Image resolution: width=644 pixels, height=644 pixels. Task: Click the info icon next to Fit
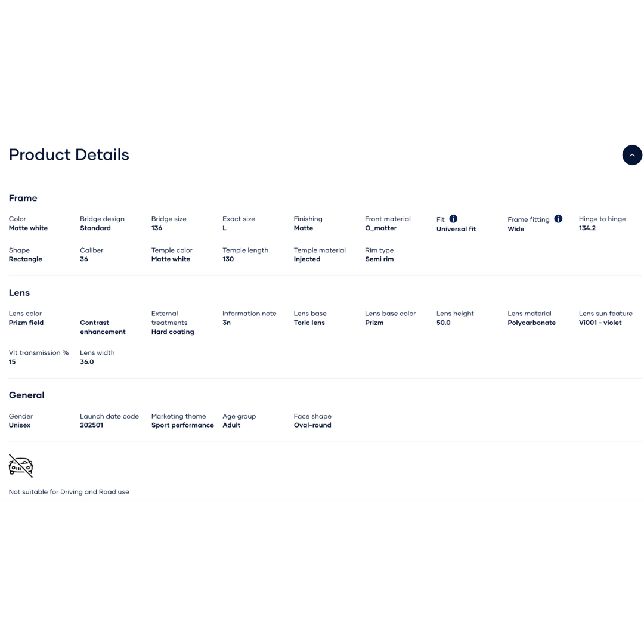(453, 219)
